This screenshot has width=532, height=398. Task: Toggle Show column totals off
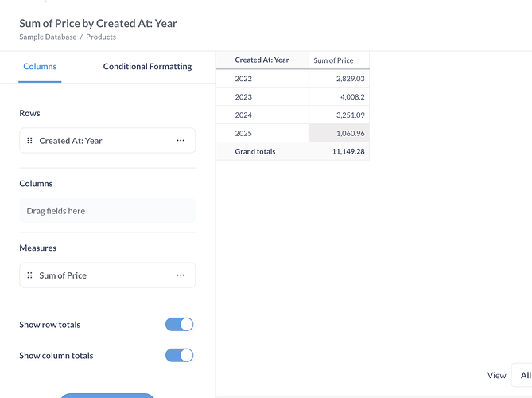pos(179,356)
